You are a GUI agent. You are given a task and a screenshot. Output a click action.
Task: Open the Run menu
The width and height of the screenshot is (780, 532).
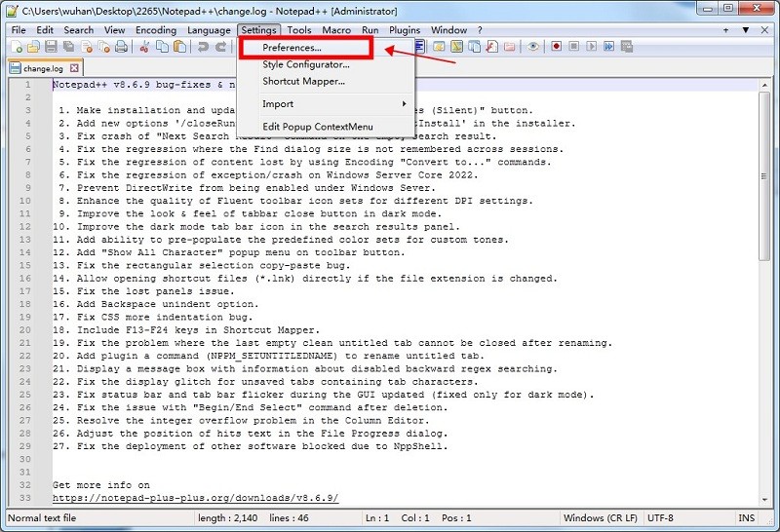[370, 30]
